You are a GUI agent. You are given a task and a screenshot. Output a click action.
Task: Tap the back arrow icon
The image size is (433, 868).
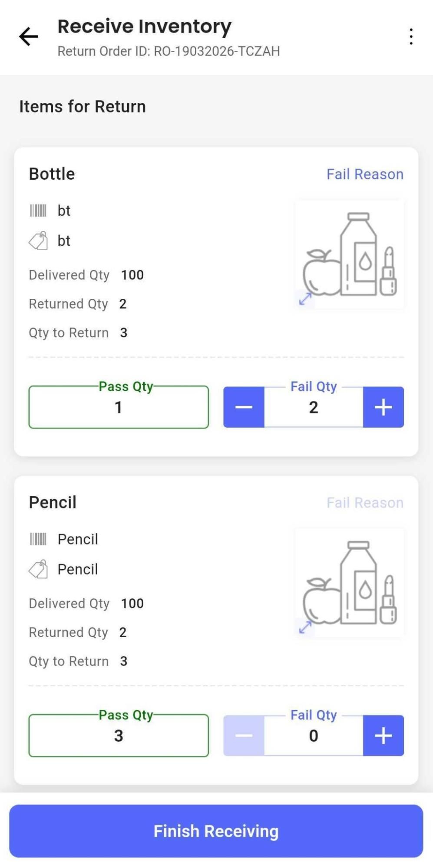tap(29, 36)
